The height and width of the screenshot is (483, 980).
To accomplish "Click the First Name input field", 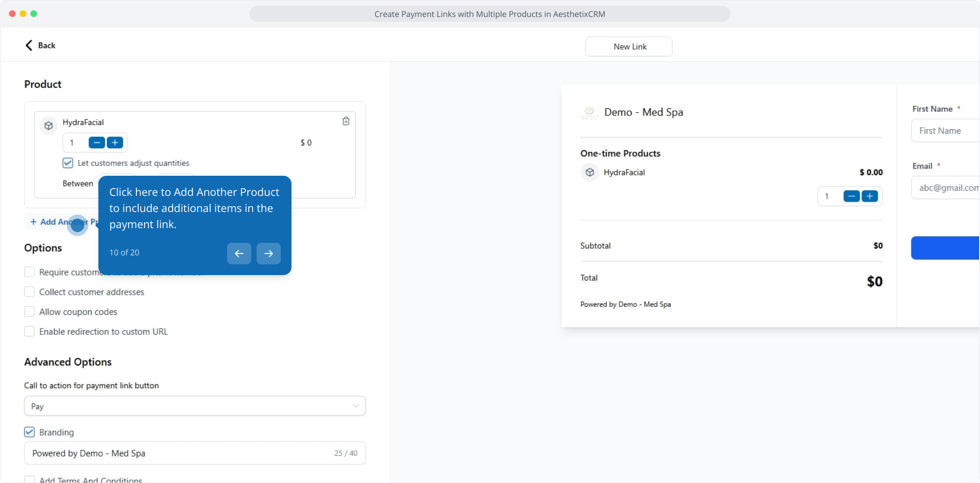I will 945,131.
